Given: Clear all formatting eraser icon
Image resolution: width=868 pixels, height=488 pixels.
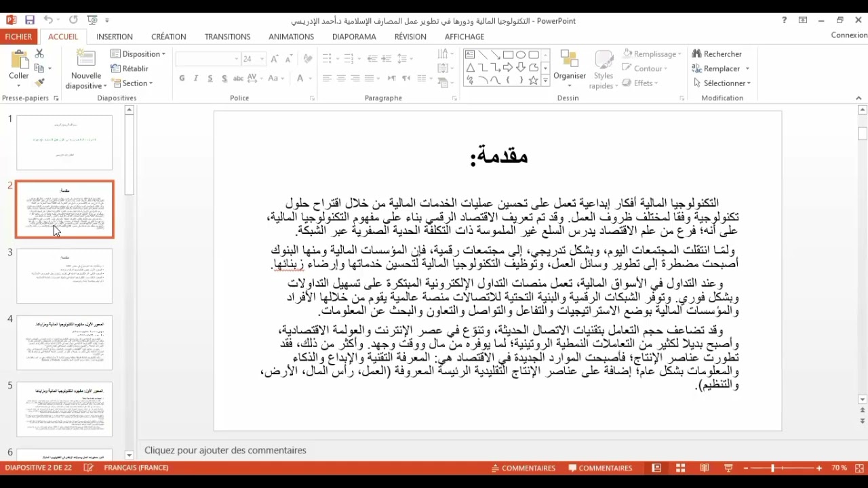Looking at the screenshot, I should 308,59.
